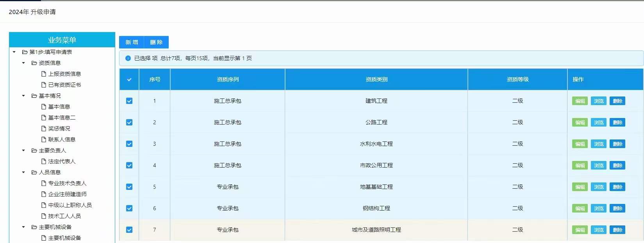Click the 新增 button
The image size is (644, 243).
132,42
